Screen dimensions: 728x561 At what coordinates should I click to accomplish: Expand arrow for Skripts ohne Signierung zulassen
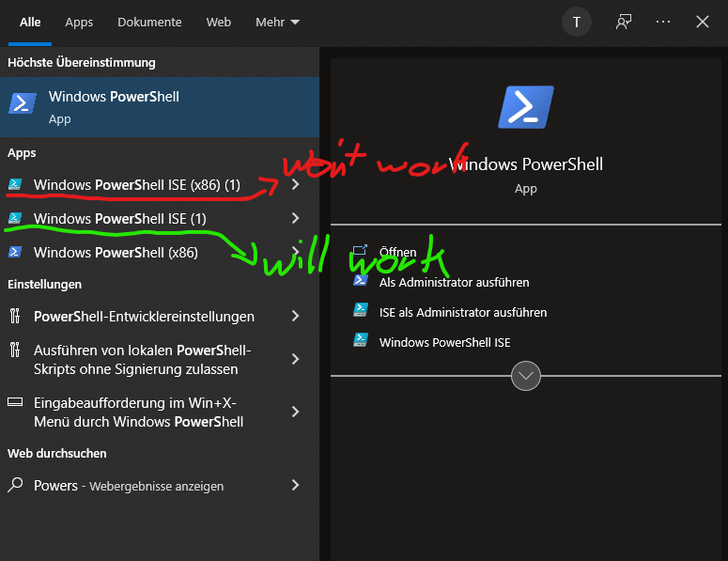[295, 359]
